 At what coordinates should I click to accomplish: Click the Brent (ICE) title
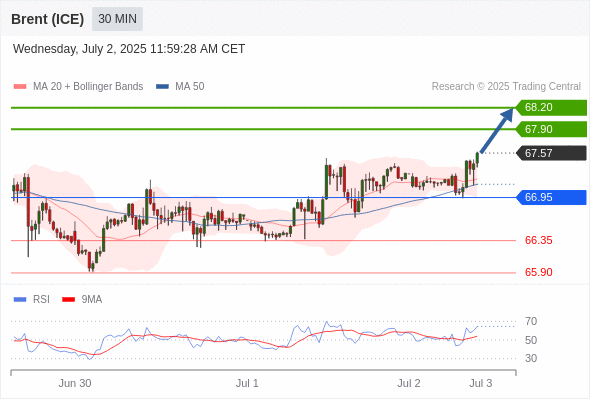pos(47,19)
